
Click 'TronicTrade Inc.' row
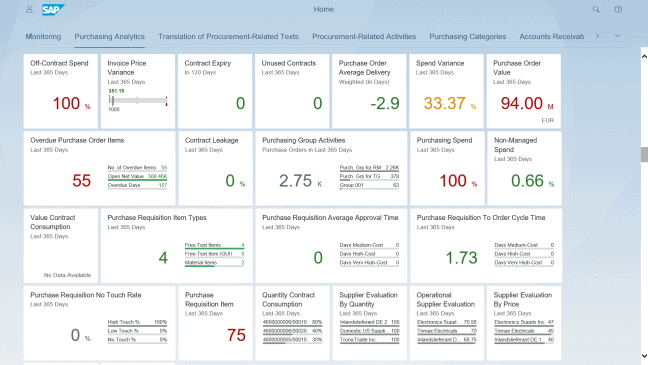tap(369, 340)
